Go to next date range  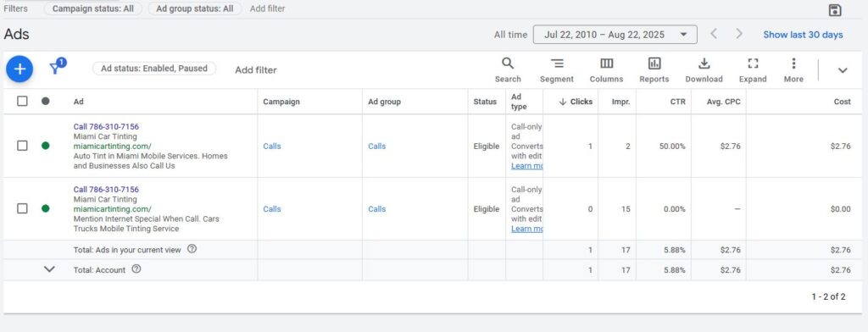[x=739, y=35]
